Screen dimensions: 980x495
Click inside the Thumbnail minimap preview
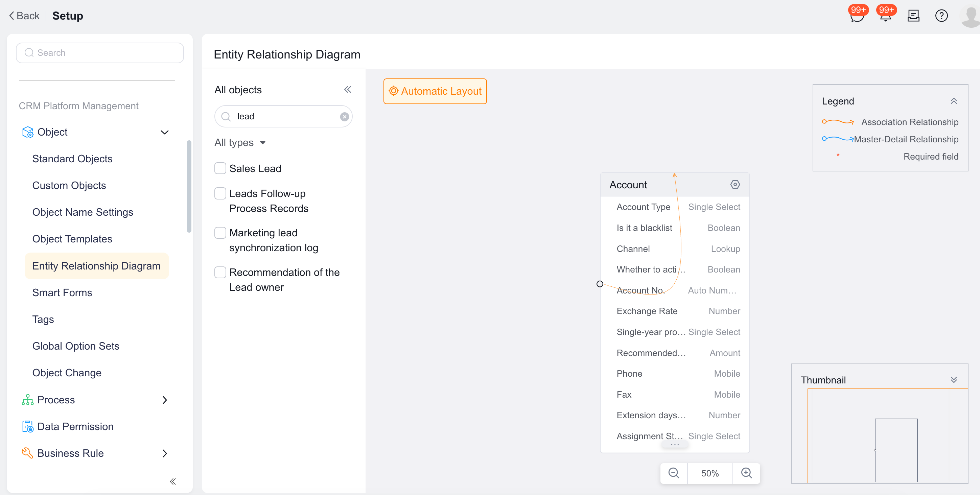(887, 436)
